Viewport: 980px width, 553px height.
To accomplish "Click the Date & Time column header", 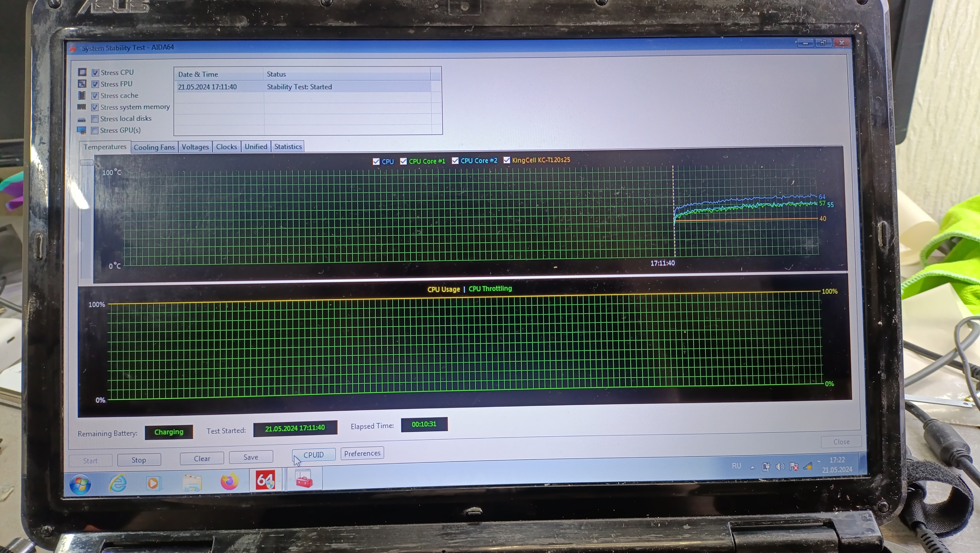I will tap(219, 74).
